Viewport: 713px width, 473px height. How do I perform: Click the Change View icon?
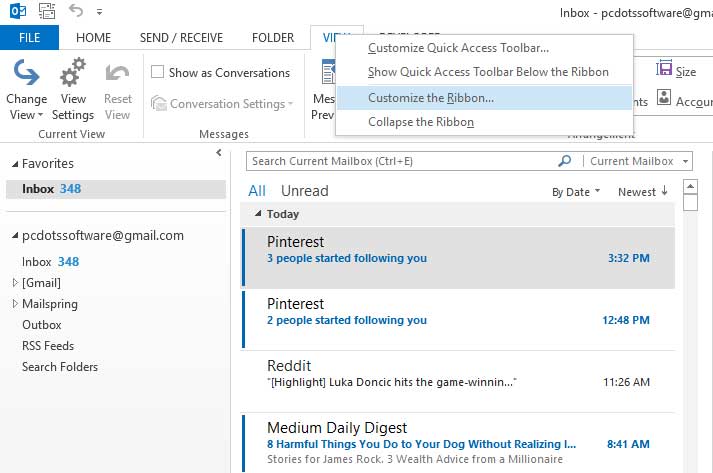click(26, 75)
